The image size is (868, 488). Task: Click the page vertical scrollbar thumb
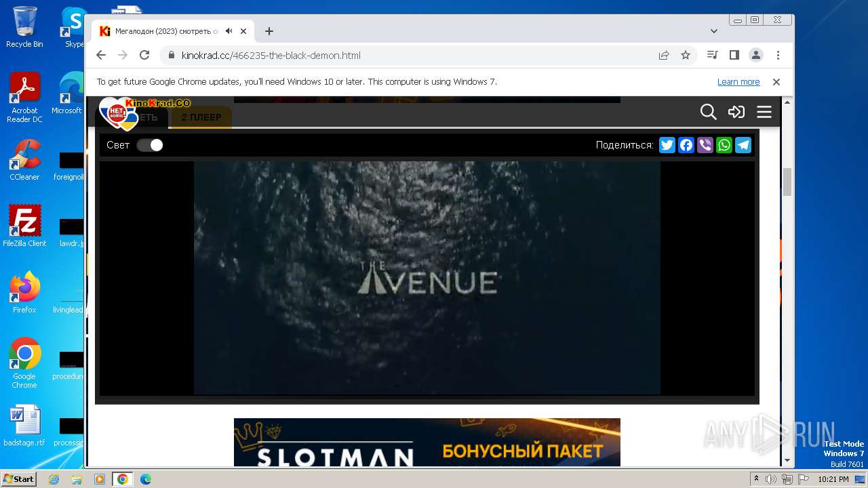click(x=787, y=182)
